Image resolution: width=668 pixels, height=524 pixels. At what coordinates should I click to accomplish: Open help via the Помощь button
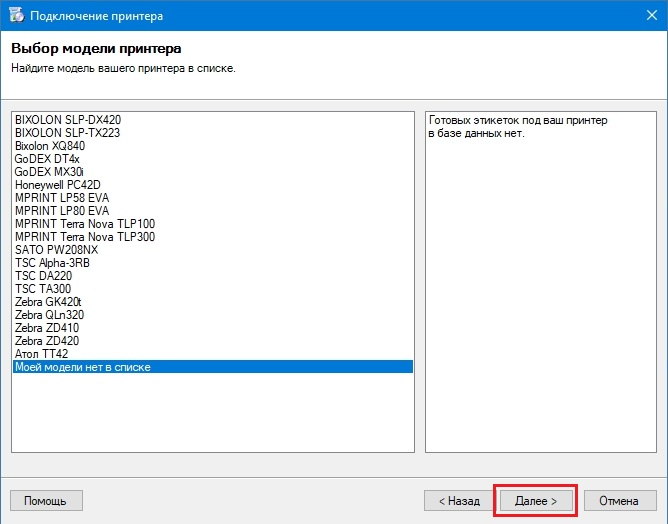[46, 501]
